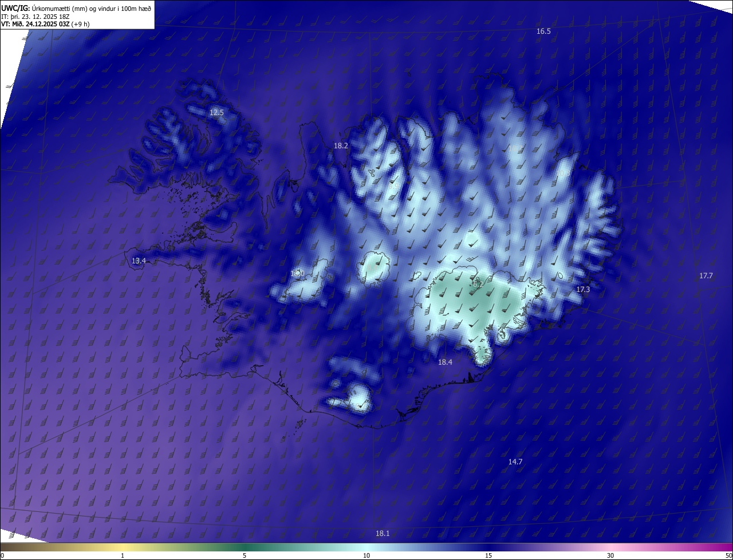Click the map value 17.7
Image resolution: width=733 pixels, height=560 pixels.
point(706,276)
